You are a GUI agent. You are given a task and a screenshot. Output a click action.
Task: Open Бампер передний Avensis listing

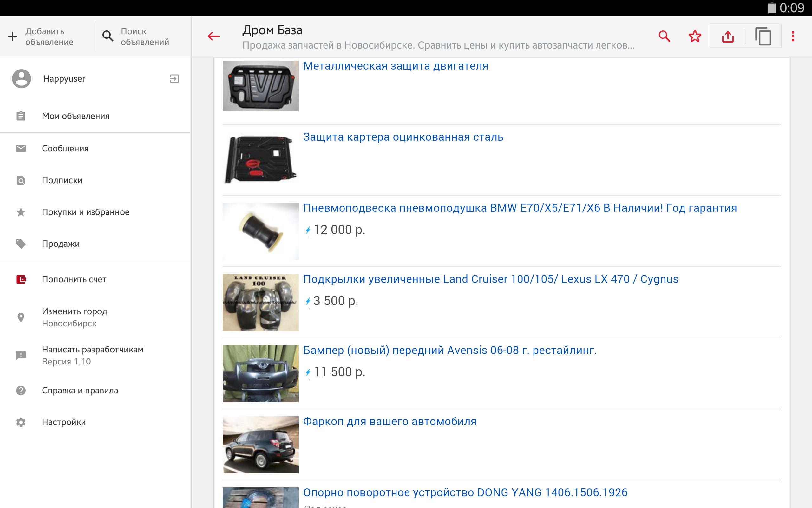[x=450, y=351]
